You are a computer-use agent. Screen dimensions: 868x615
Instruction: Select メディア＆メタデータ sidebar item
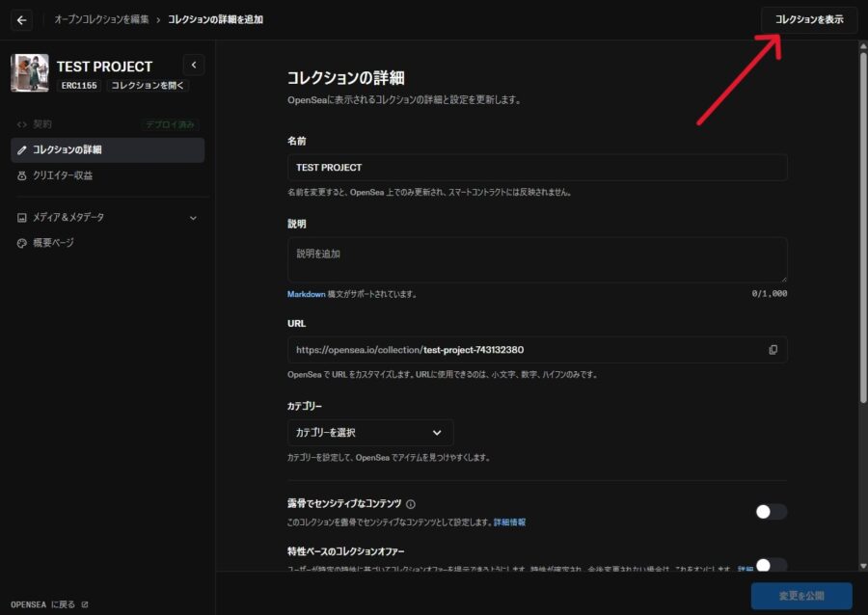(107, 218)
